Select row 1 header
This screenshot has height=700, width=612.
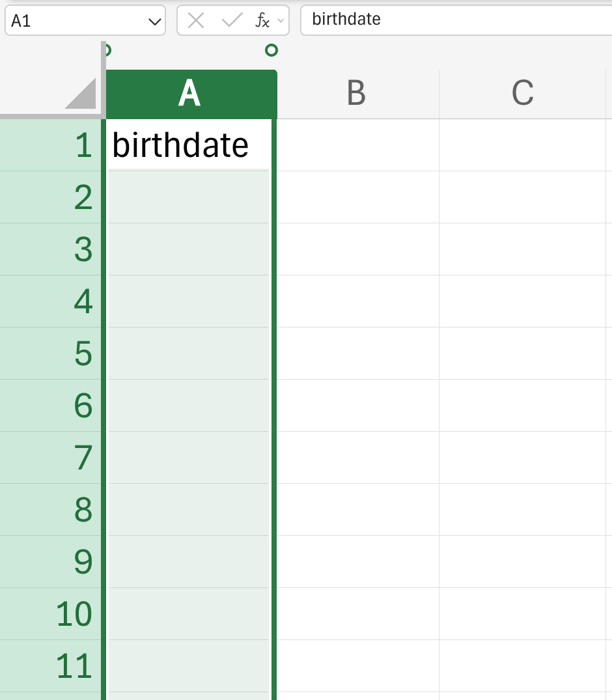click(50, 145)
